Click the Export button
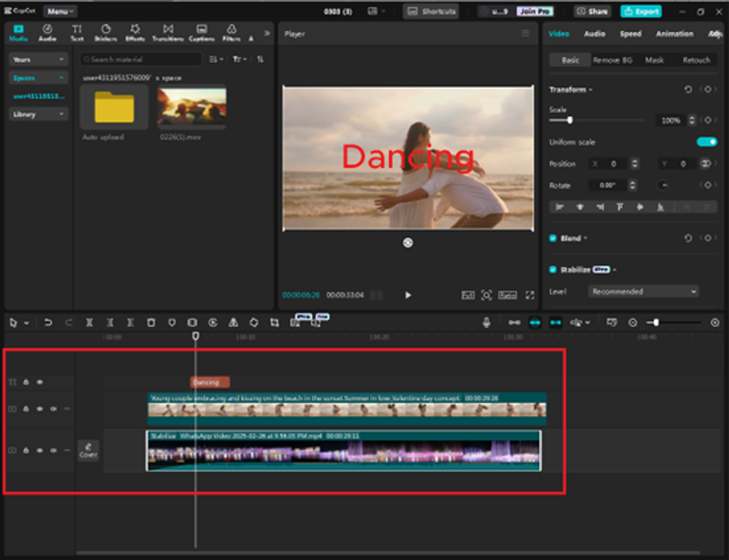The width and height of the screenshot is (729, 560). click(x=640, y=11)
